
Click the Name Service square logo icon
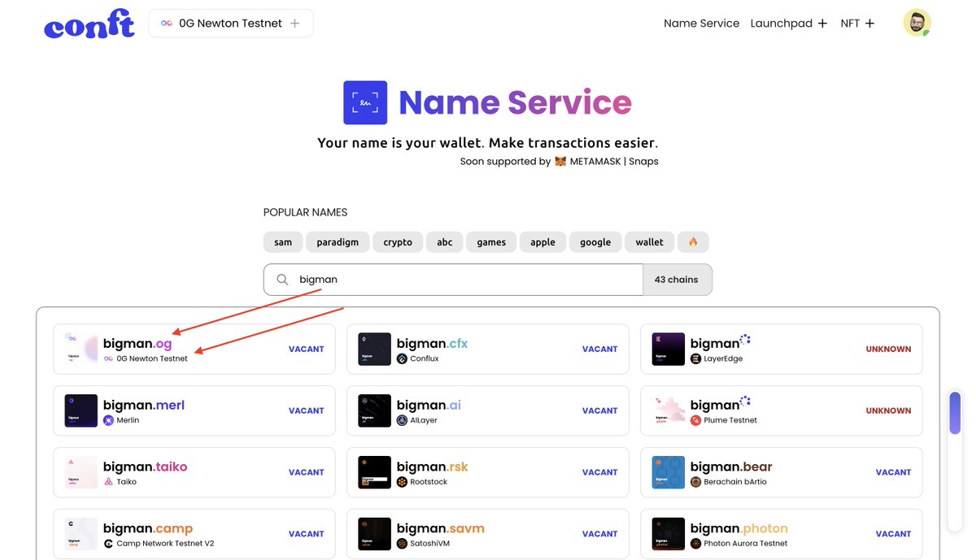click(365, 102)
